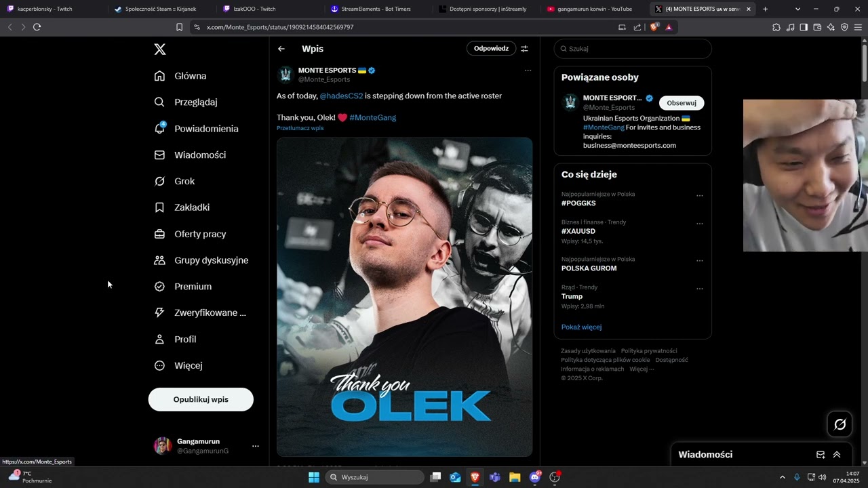Switch to gangamurun korwin YouTube tab
Image resolution: width=868 pixels, height=488 pixels.
[x=595, y=9]
